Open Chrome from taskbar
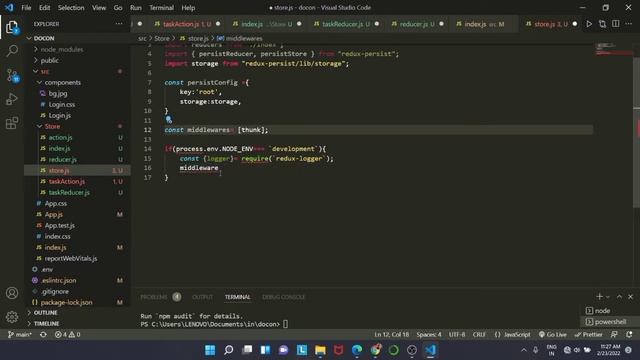Image resolution: width=640 pixels, height=360 pixels. click(376, 350)
